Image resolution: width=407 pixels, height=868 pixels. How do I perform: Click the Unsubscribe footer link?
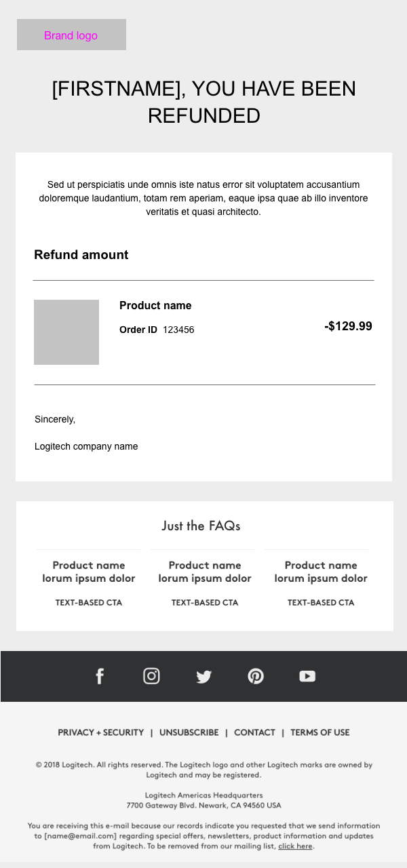[189, 732]
